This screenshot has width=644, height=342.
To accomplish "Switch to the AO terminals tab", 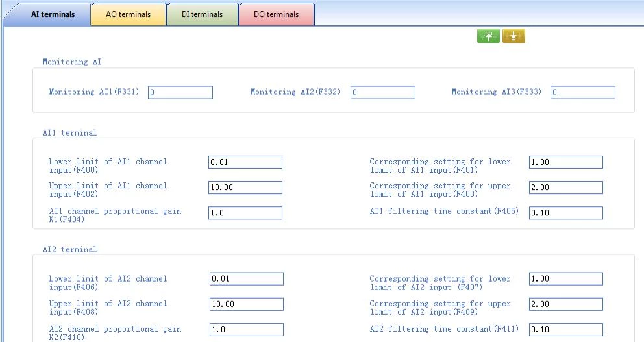I will point(128,14).
